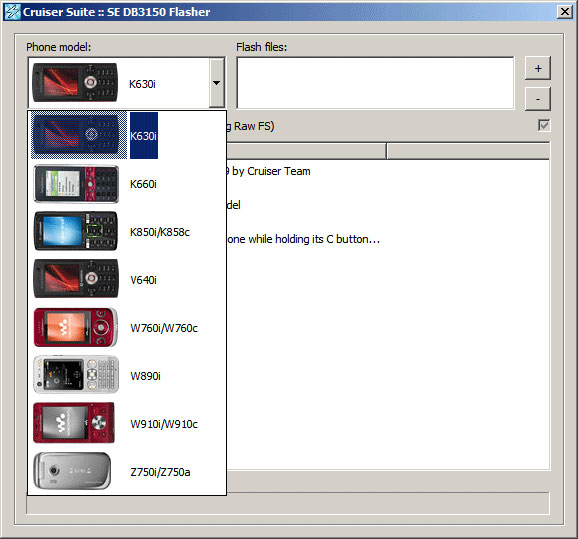Viewport: 578px width, 539px height.
Task: Remove a flash file with minus button
Action: [x=537, y=99]
